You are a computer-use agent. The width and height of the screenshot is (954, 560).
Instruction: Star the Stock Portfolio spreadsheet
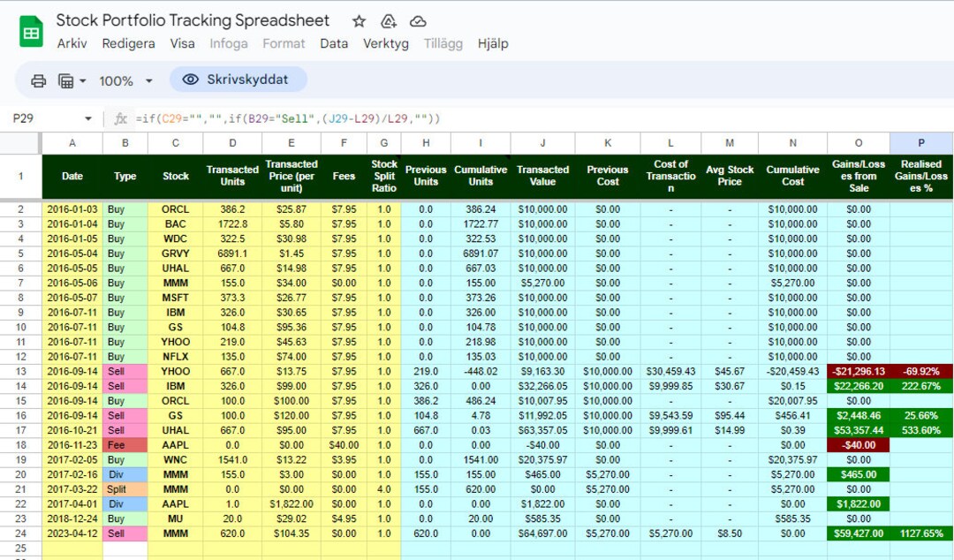358,20
